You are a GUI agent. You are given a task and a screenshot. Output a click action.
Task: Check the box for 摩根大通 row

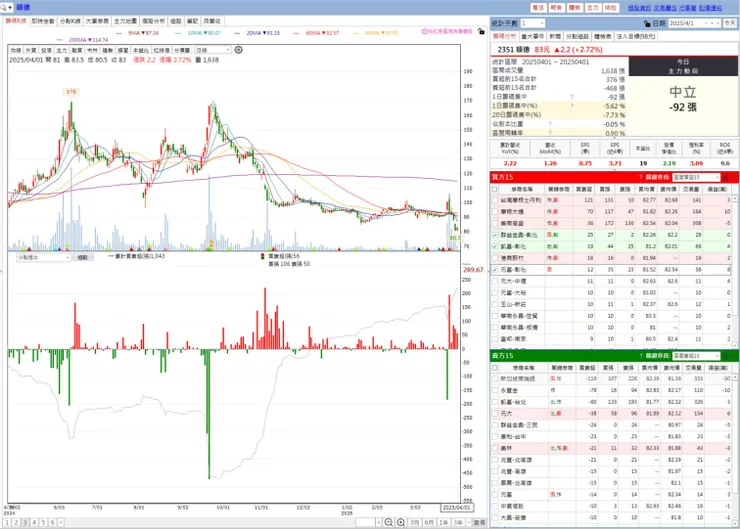pos(494,211)
